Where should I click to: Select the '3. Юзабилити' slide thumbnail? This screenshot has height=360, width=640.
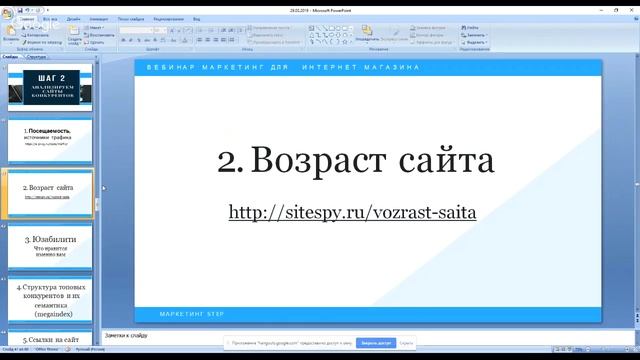[x=50, y=246]
